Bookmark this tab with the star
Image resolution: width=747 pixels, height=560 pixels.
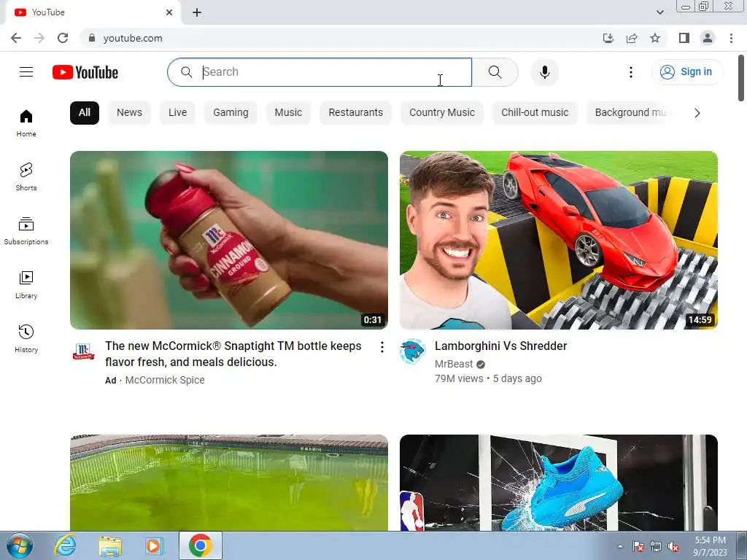tap(655, 38)
